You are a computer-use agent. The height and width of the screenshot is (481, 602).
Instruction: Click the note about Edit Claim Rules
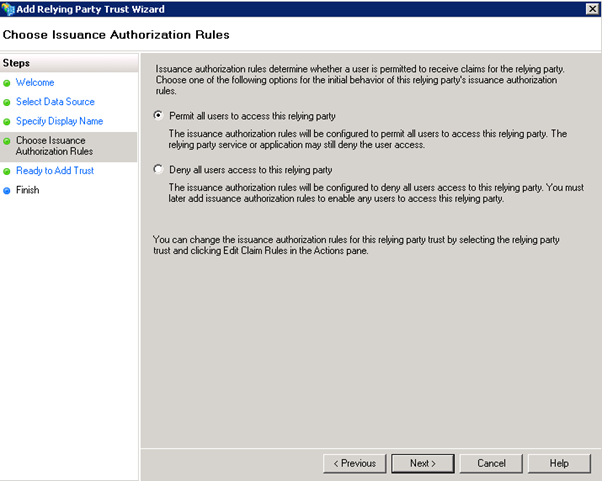point(356,245)
